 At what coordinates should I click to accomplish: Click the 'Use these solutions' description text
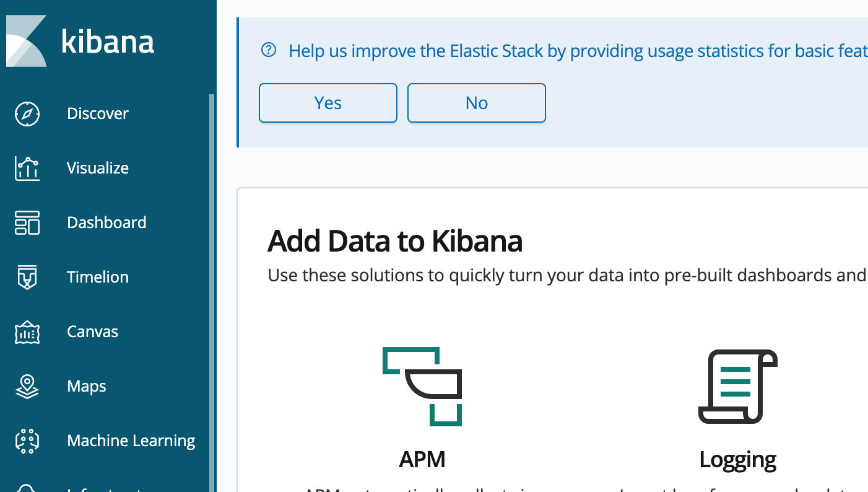pos(567,275)
